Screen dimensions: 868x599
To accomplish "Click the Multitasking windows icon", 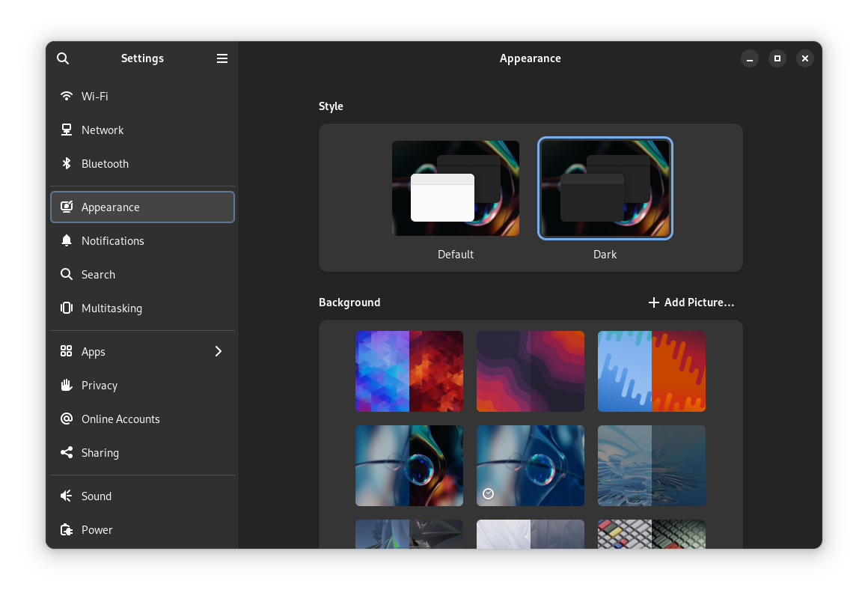I will coord(67,308).
